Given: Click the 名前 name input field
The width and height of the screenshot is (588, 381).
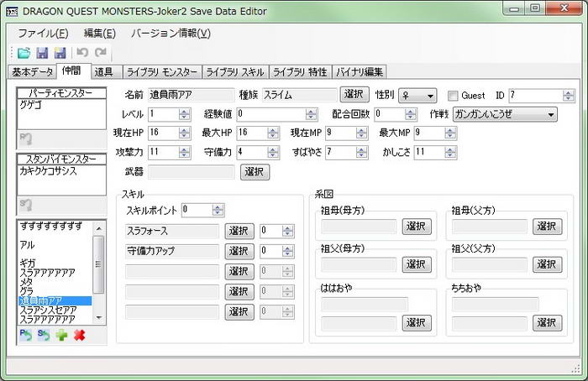Looking at the screenshot, I should point(191,95).
